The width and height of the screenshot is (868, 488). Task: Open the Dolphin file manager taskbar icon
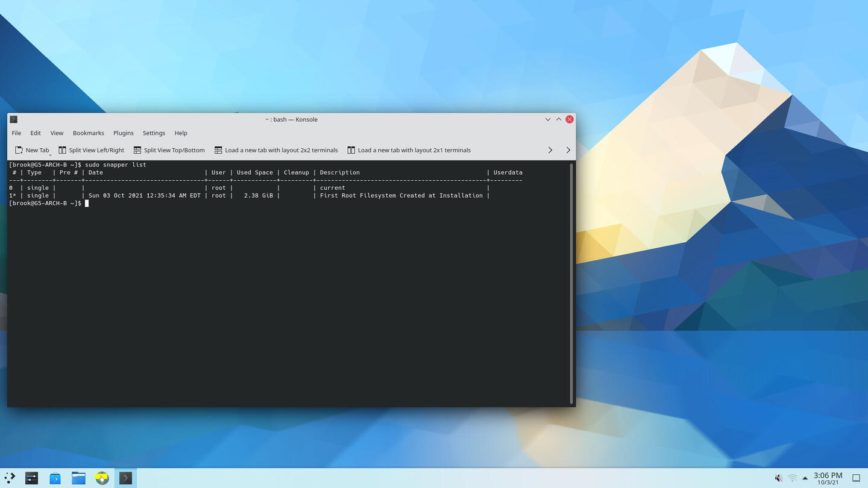(x=78, y=478)
